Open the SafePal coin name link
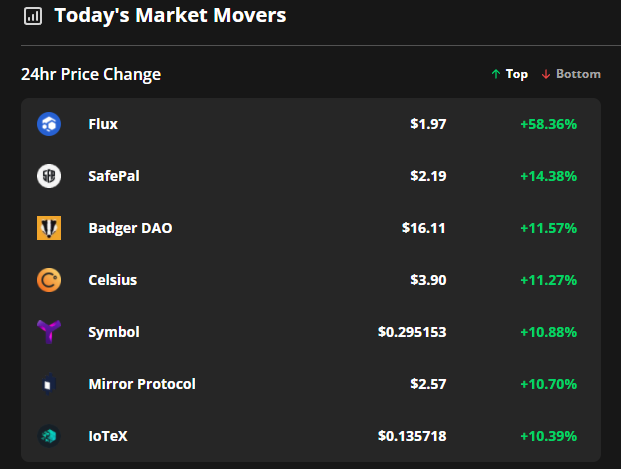This screenshot has width=621, height=469. (x=114, y=176)
